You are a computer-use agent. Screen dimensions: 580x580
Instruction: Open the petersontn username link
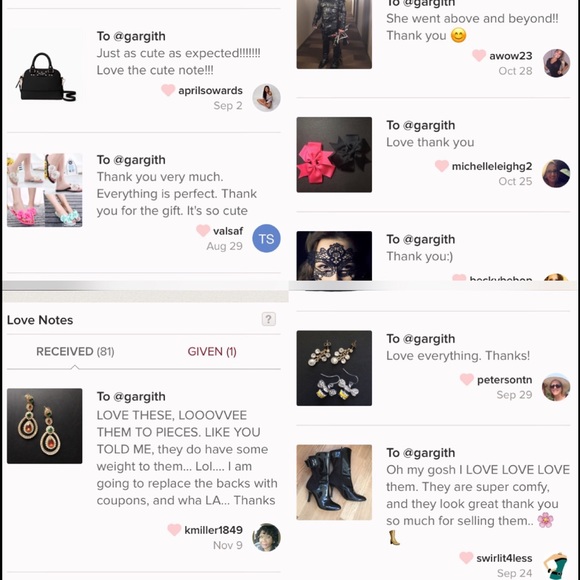(x=505, y=380)
